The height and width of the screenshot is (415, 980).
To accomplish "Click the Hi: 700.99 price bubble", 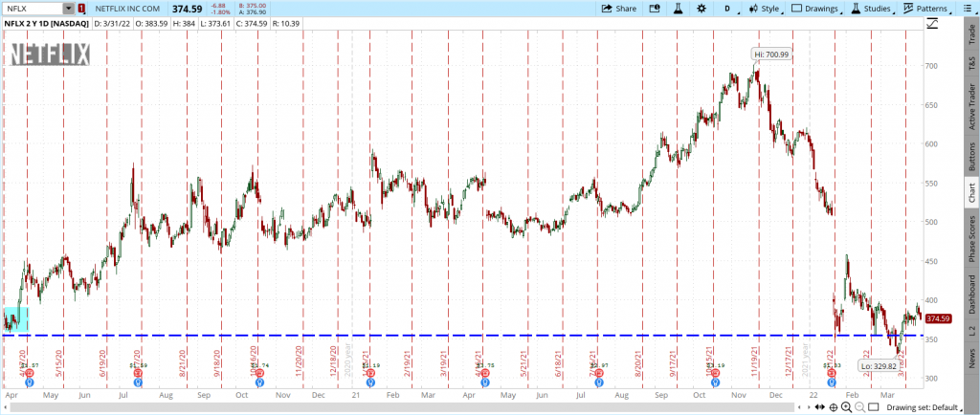I will (x=772, y=55).
